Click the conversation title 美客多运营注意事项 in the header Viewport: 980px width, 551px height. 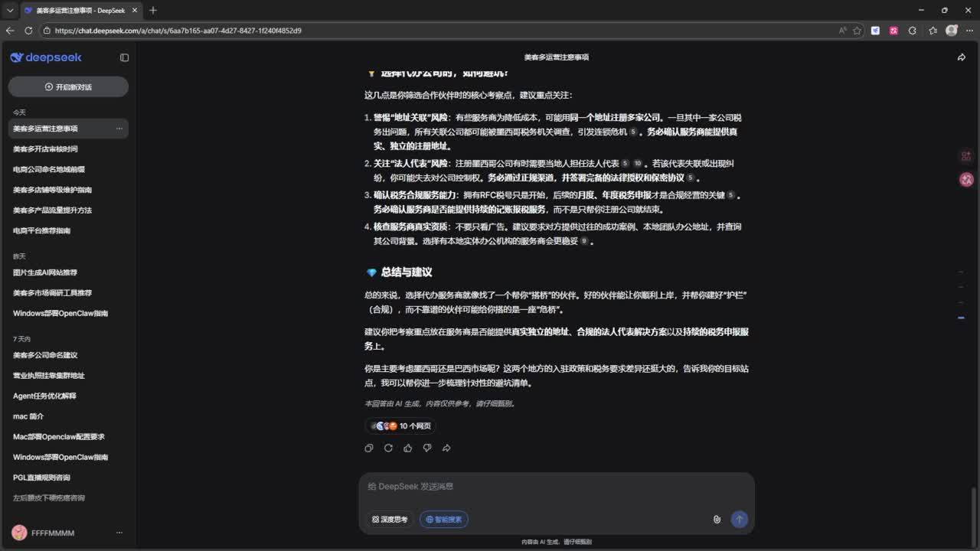(557, 57)
